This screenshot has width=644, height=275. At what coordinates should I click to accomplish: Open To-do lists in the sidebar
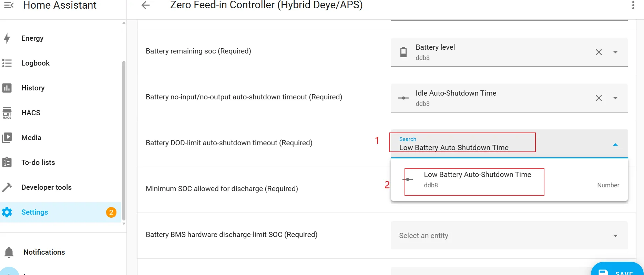pyautogui.click(x=61, y=163)
